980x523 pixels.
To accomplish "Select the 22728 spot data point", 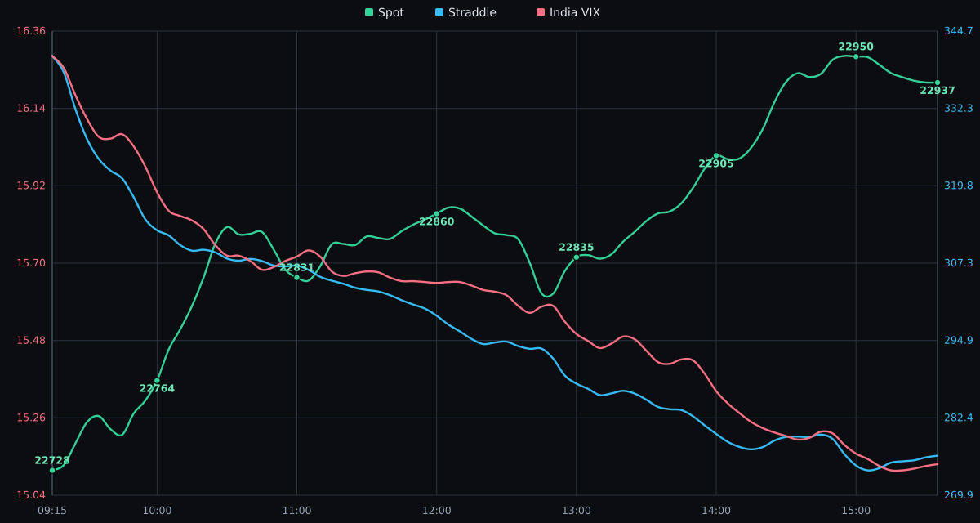I will [52, 470].
